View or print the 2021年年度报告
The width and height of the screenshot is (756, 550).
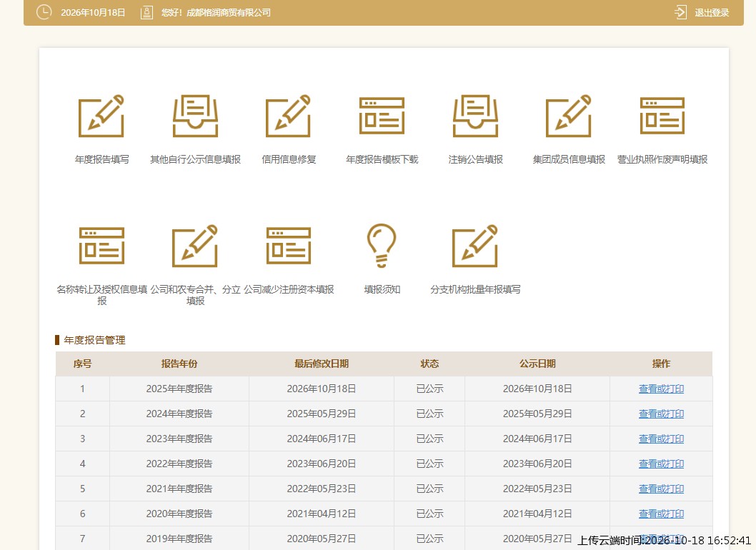tap(661, 489)
